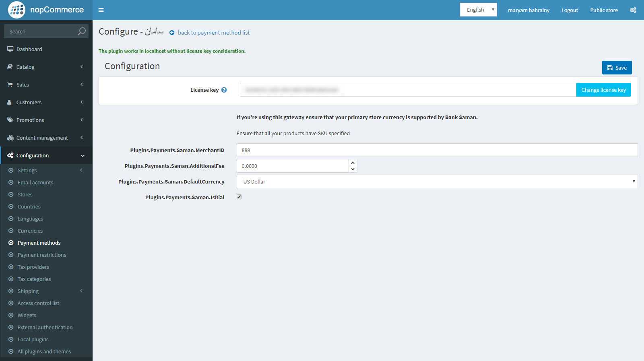Open External authentication in sidebar
This screenshot has width=644, height=361.
(x=45, y=327)
